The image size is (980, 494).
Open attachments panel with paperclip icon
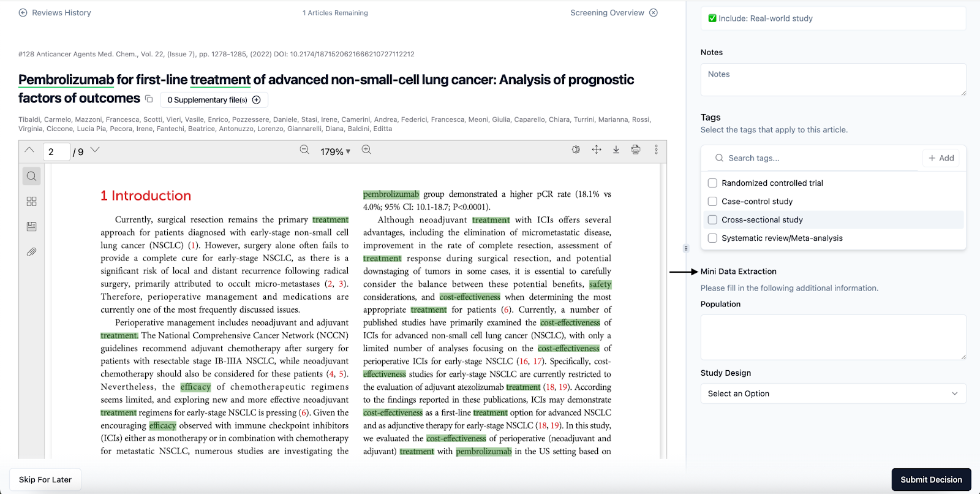click(32, 252)
